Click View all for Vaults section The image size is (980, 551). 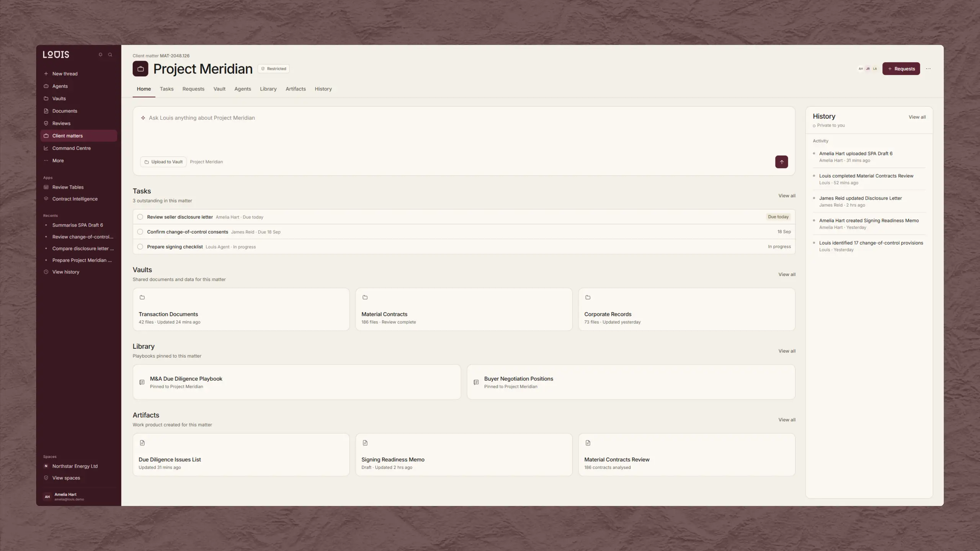787,274
